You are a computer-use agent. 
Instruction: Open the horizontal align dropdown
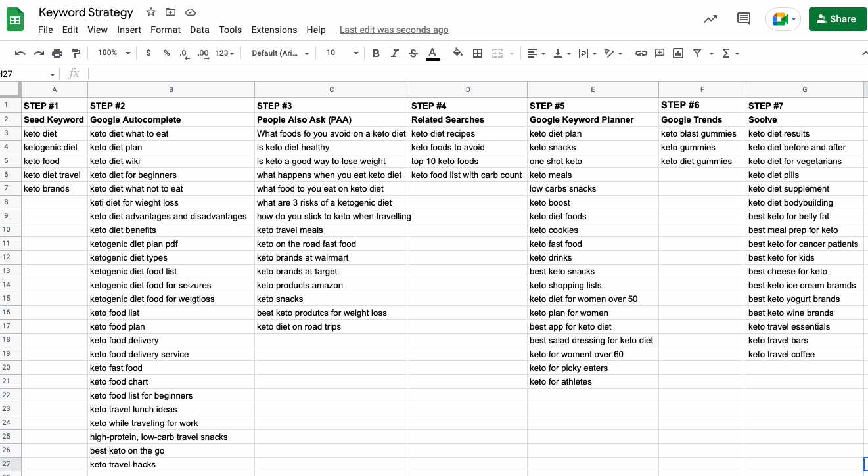point(536,53)
